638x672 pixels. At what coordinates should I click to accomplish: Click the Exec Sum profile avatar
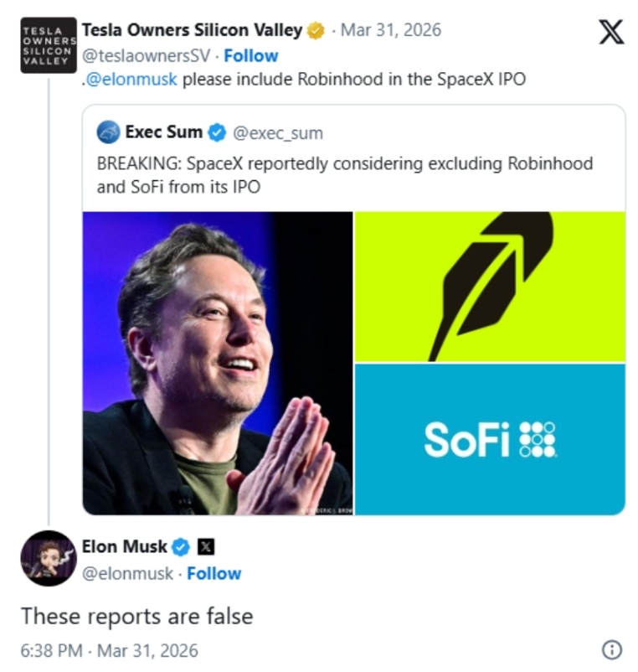tap(109, 130)
